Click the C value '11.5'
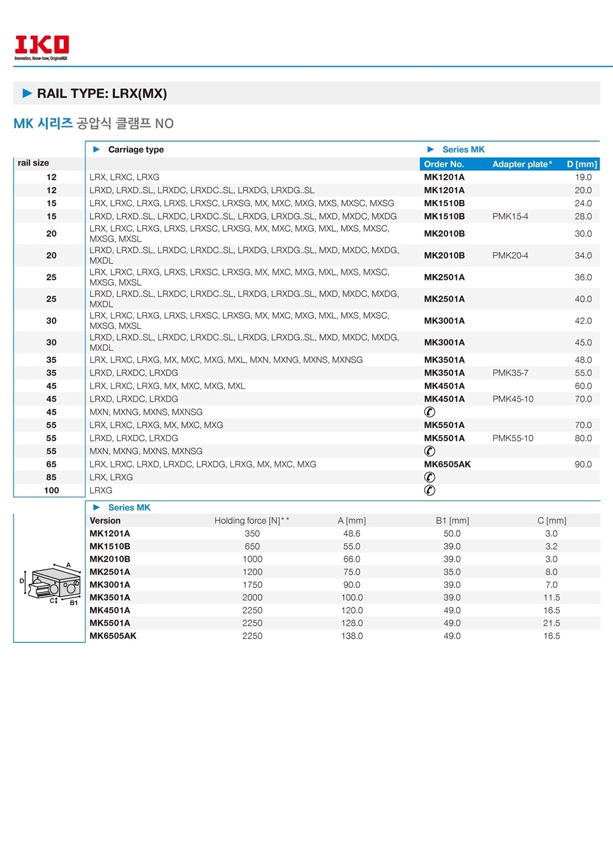The image size is (613, 868). (x=552, y=597)
